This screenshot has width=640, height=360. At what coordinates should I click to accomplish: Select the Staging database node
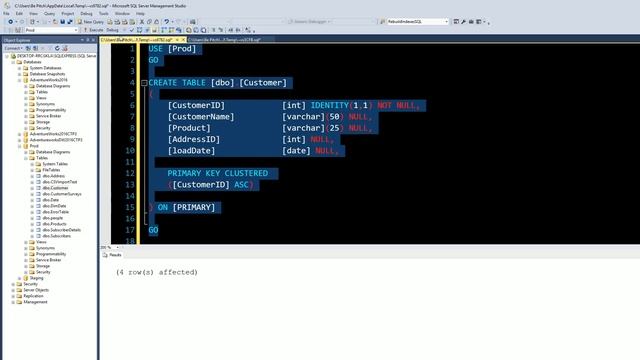point(36,278)
